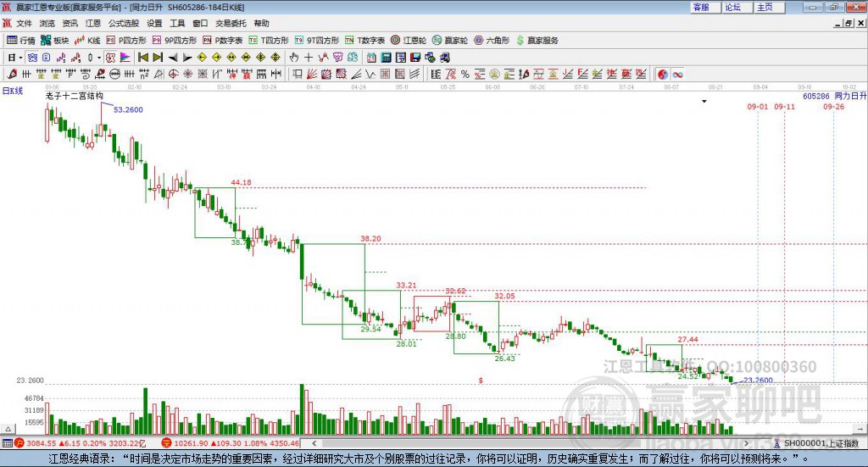This screenshot has height=467, width=868.
Task: Open the T数字表 tool
Action: (364, 41)
